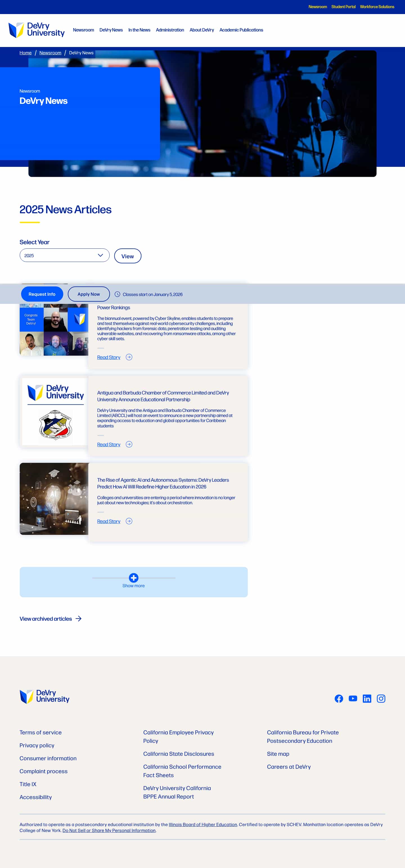The width and height of the screenshot is (405, 868).
Task: Open Site map footer link
Action: point(278,754)
